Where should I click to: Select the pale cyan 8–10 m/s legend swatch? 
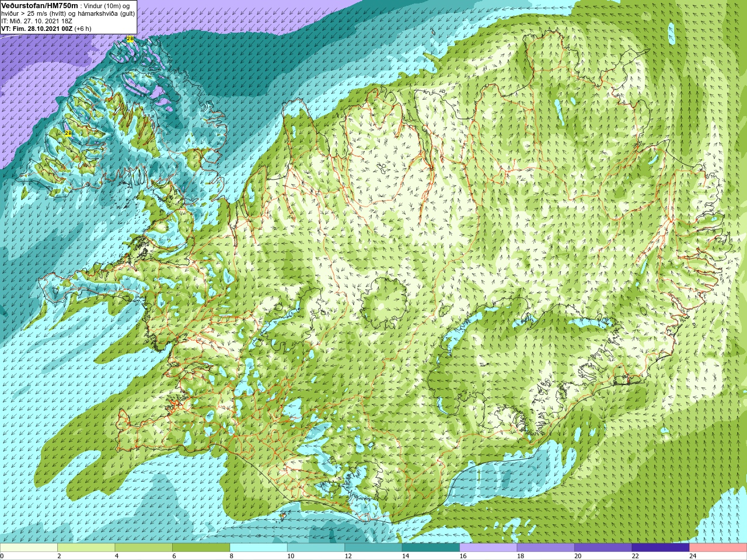click(x=259, y=548)
